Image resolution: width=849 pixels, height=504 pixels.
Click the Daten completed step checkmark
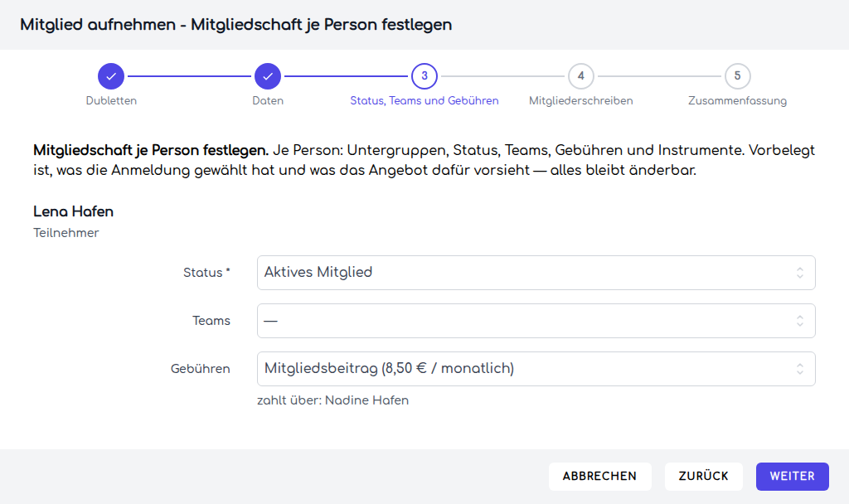tap(268, 76)
